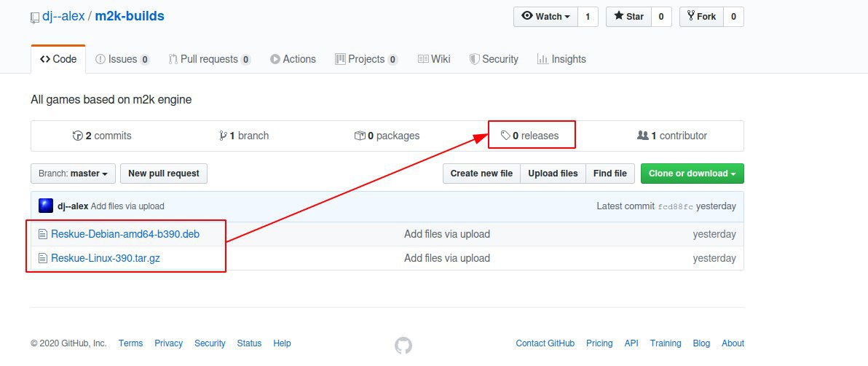Switch to the Issues tab
The image size is (868, 366).
tap(122, 59)
